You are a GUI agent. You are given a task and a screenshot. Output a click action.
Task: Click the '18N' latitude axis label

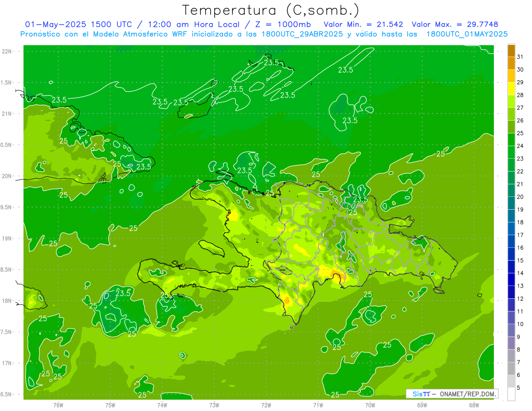[7, 301]
